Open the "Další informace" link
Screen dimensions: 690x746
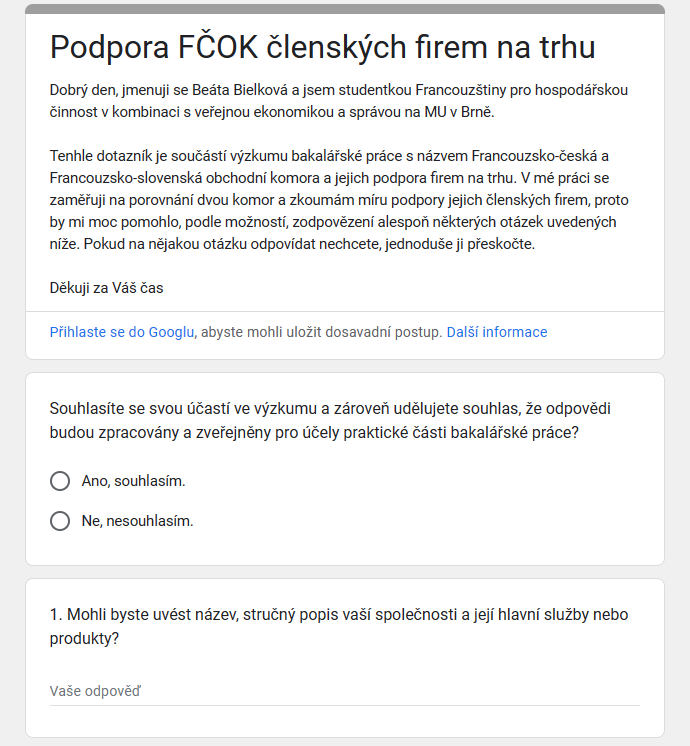click(x=497, y=332)
